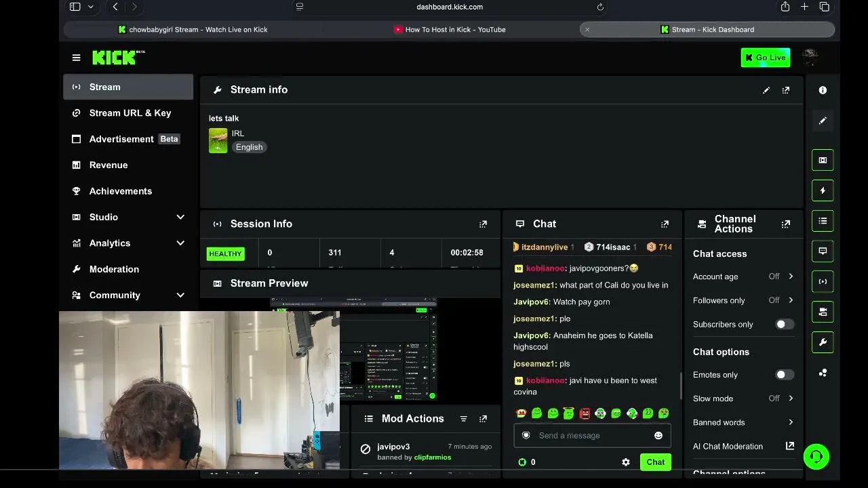Toggle the list widget icon in right rail
868x488 pixels.
[823, 221]
